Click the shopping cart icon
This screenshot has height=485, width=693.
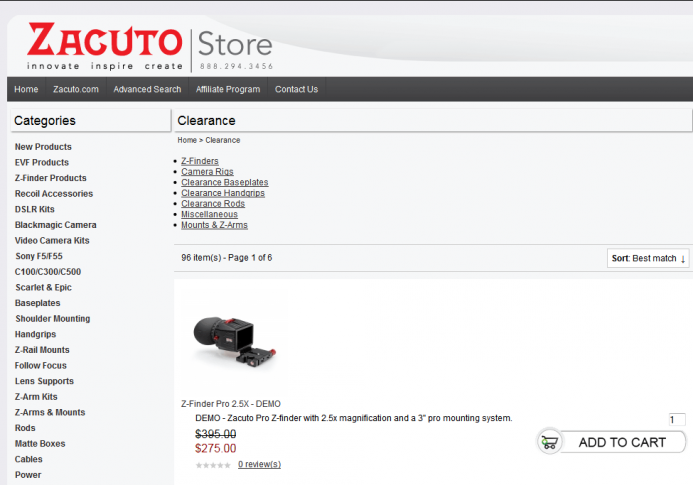tap(549, 442)
